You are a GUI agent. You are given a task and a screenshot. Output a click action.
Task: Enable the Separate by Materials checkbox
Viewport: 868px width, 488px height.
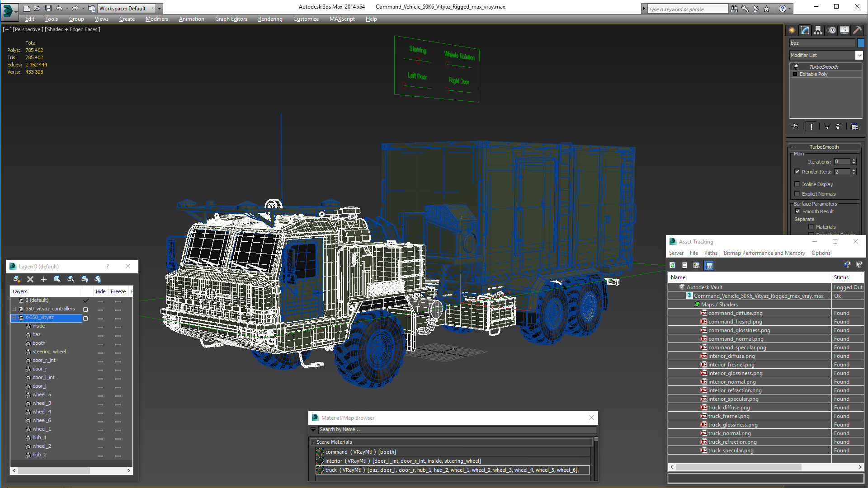[x=811, y=226]
